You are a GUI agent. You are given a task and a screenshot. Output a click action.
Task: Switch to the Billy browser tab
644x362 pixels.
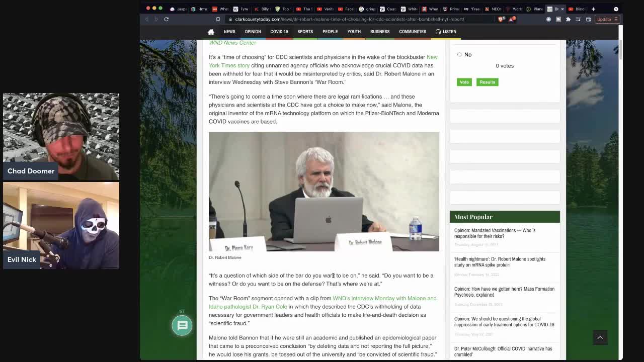(x=264, y=9)
